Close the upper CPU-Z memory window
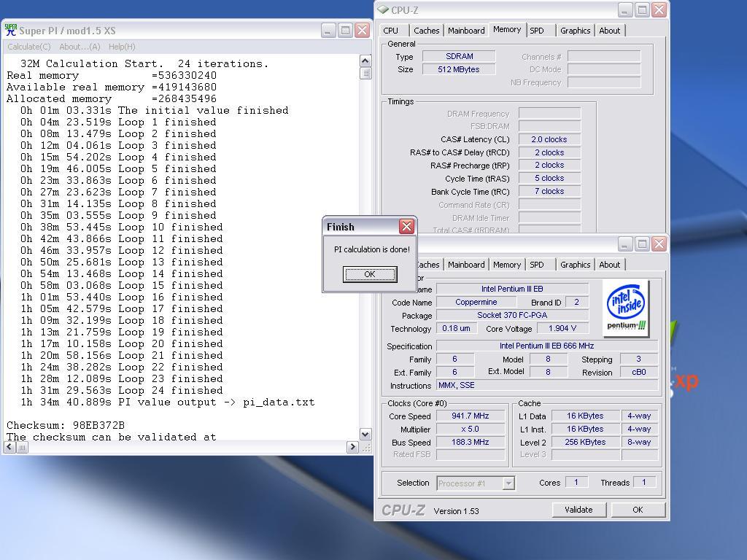The image size is (747, 560). (659, 10)
